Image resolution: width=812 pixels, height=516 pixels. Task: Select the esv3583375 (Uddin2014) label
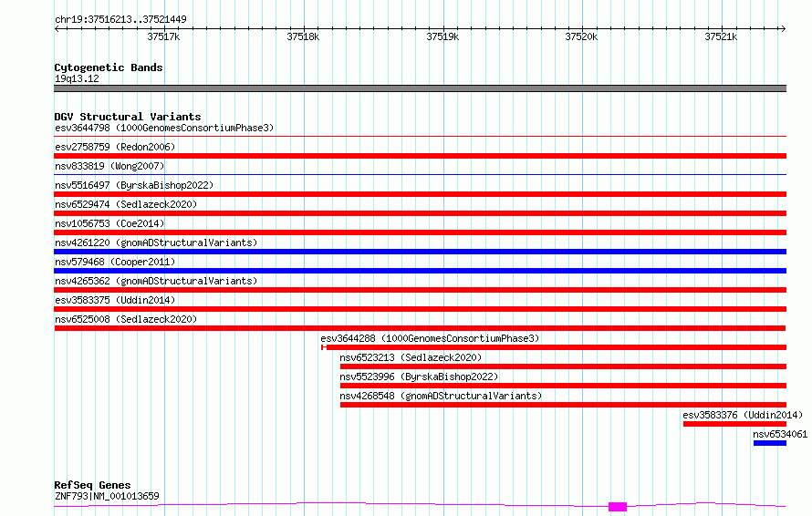click(115, 300)
